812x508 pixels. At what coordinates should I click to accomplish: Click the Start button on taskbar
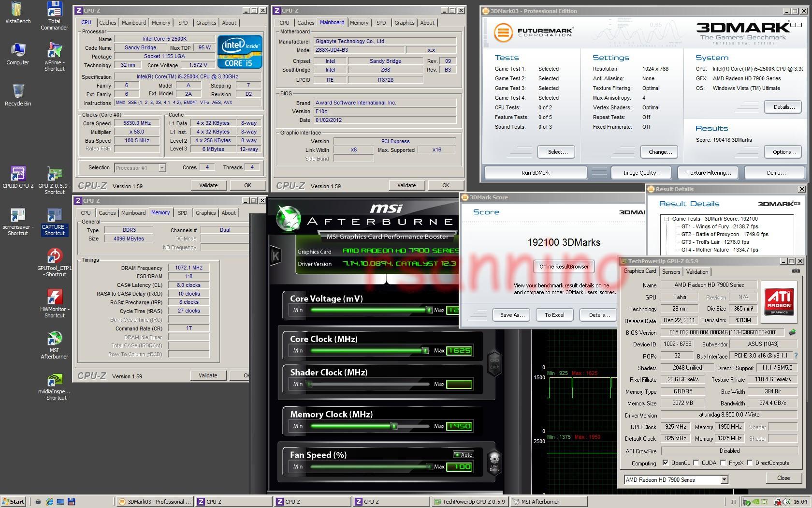tap(13, 502)
